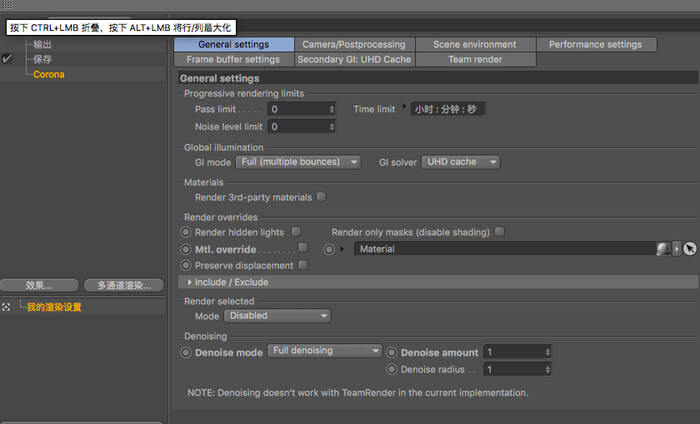Image resolution: width=700 pixels, height=424 pixels.
Task: Open the Scene environment tab
Action: [x=475, y=45]
